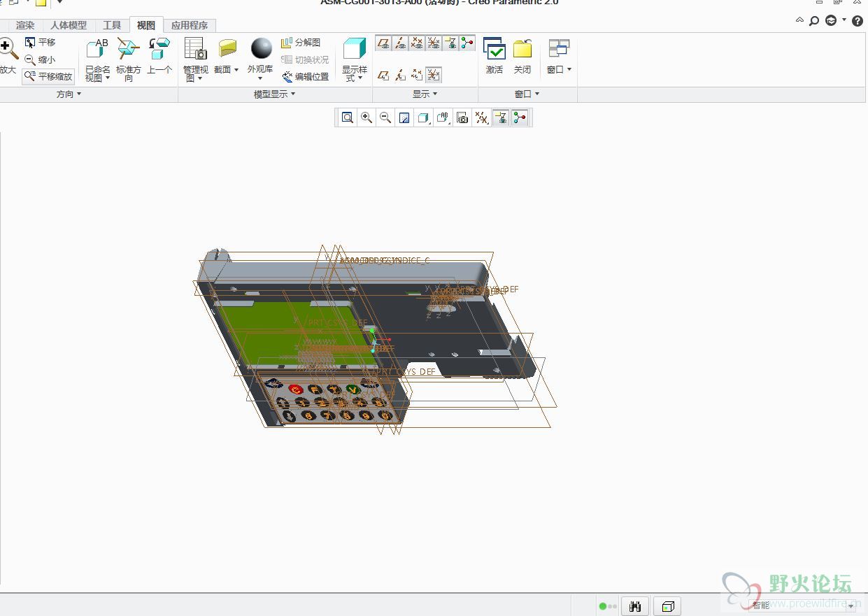Image resolution: width=868 pixels, height=616 pixels.
Task: Toggle plane display in ribbon top row
Action: pos(383,43)
